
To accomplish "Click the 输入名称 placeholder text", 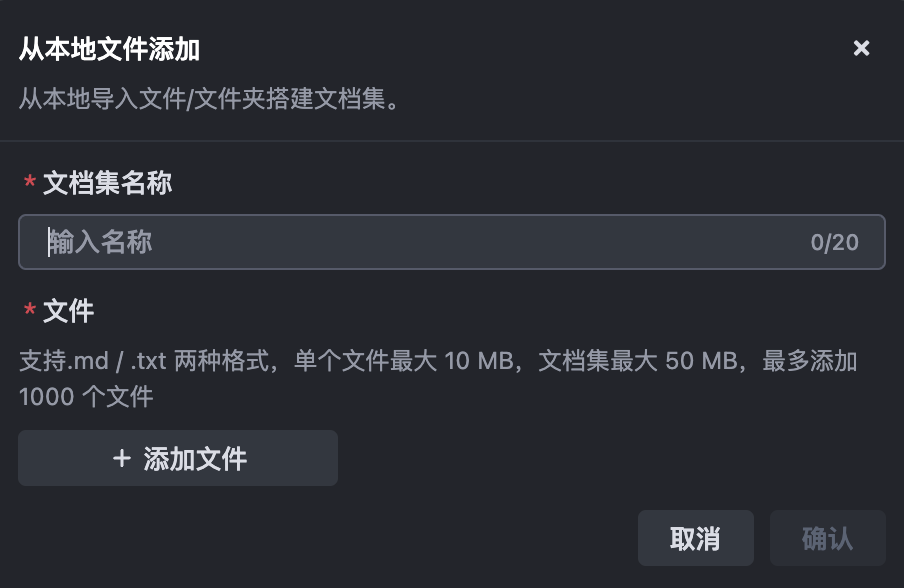I will pos(102,242).
